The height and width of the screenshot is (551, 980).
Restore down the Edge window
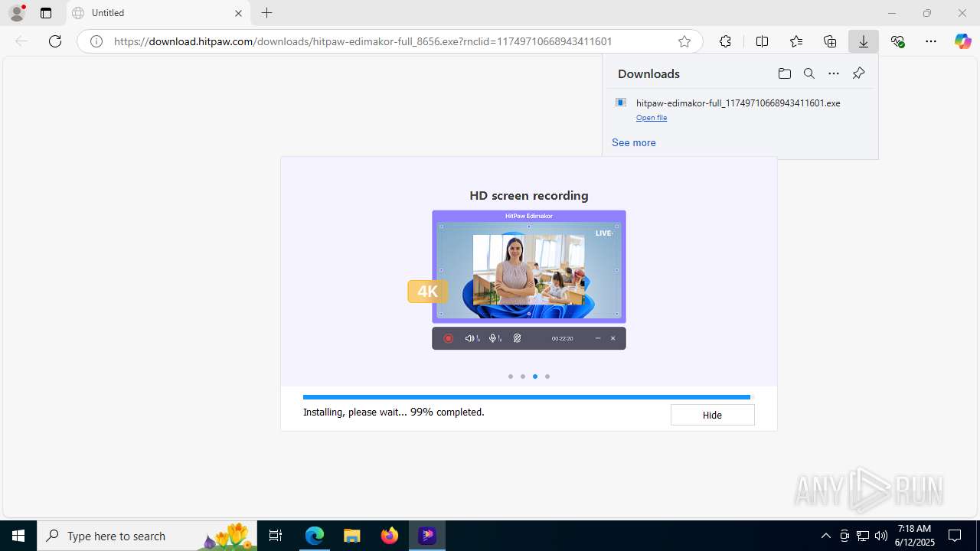pyautogui.click(x=927, y=13)
